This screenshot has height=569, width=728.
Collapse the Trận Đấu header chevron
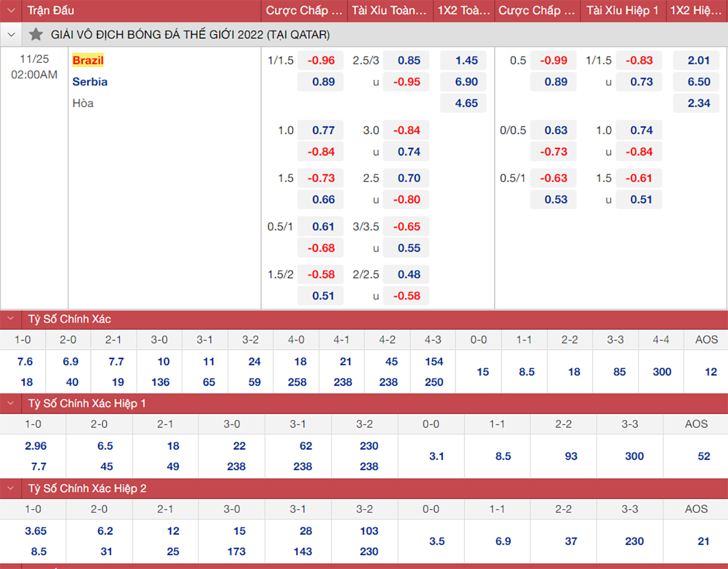11,10
